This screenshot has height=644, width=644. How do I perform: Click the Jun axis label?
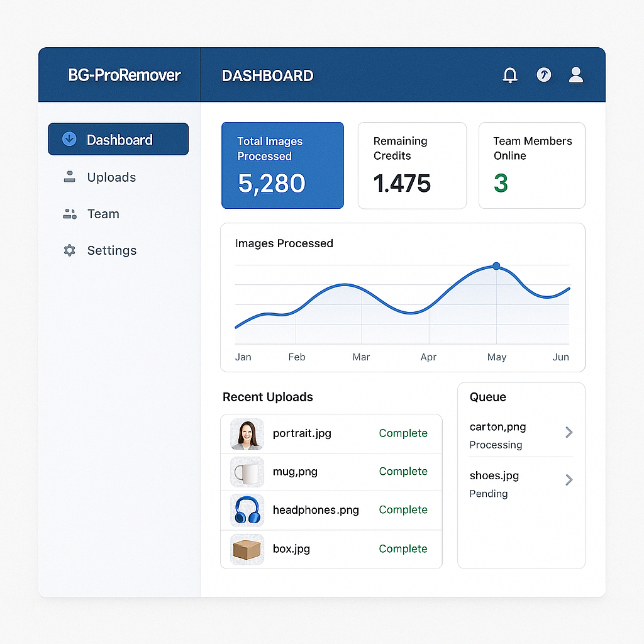[560, 357]
